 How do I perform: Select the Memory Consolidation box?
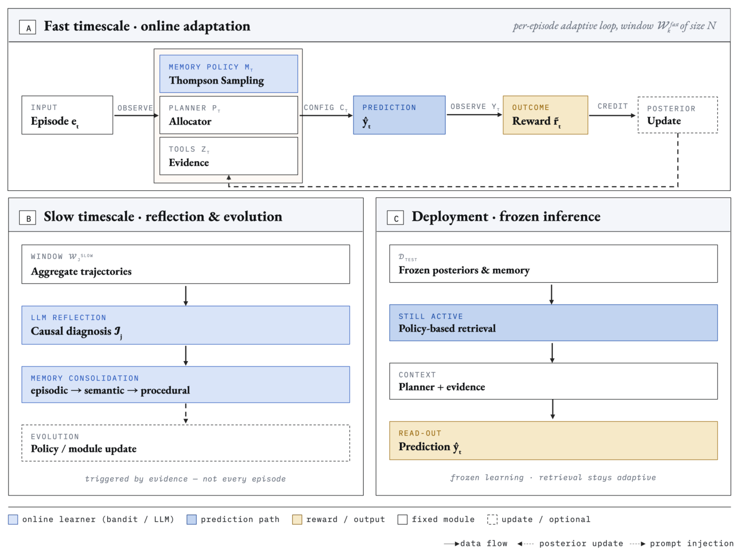(186, 385)
